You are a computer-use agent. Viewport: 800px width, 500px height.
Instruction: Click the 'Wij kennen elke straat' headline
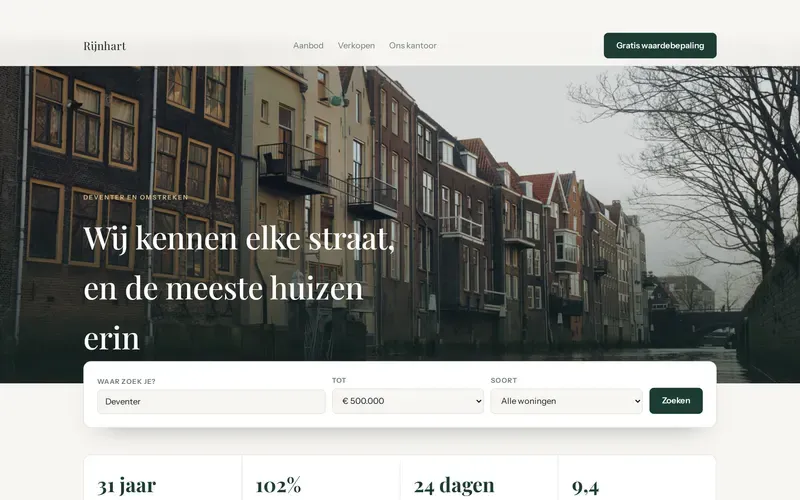239,288
